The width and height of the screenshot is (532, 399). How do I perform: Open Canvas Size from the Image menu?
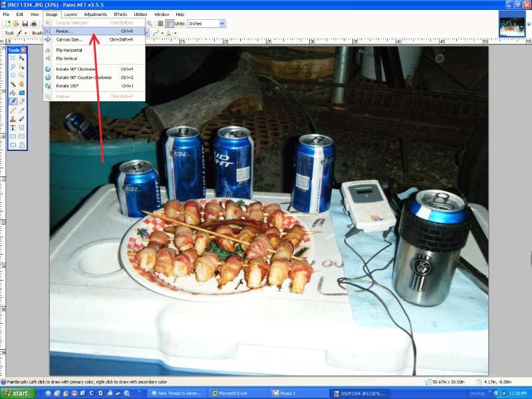(x=69, y=39)
